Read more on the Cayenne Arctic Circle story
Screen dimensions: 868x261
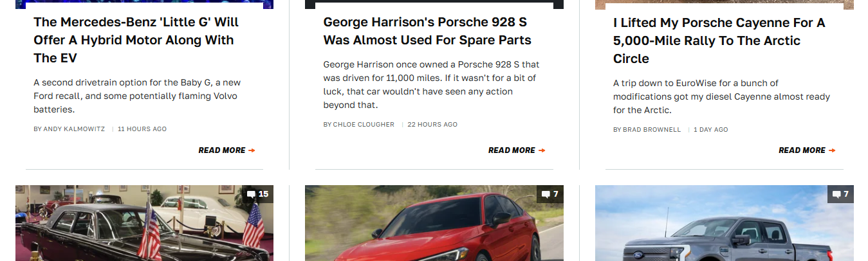click(x=802, y=150)
